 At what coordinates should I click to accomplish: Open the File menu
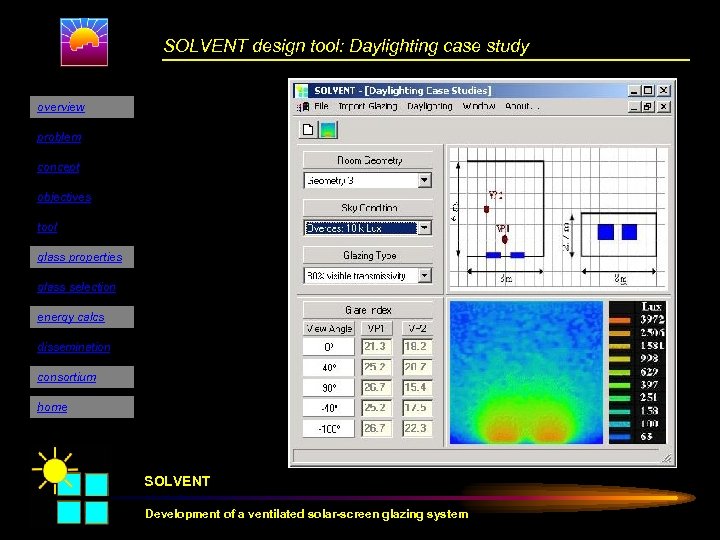[321, 107]
